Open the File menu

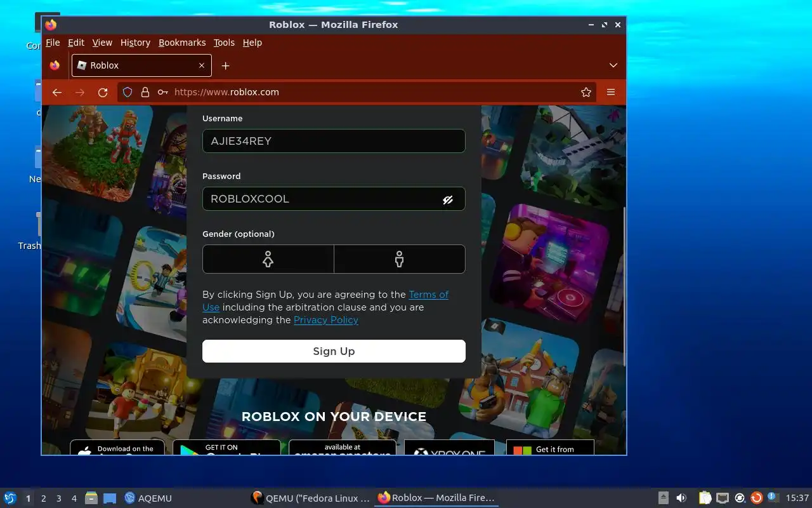coord(53,43)
